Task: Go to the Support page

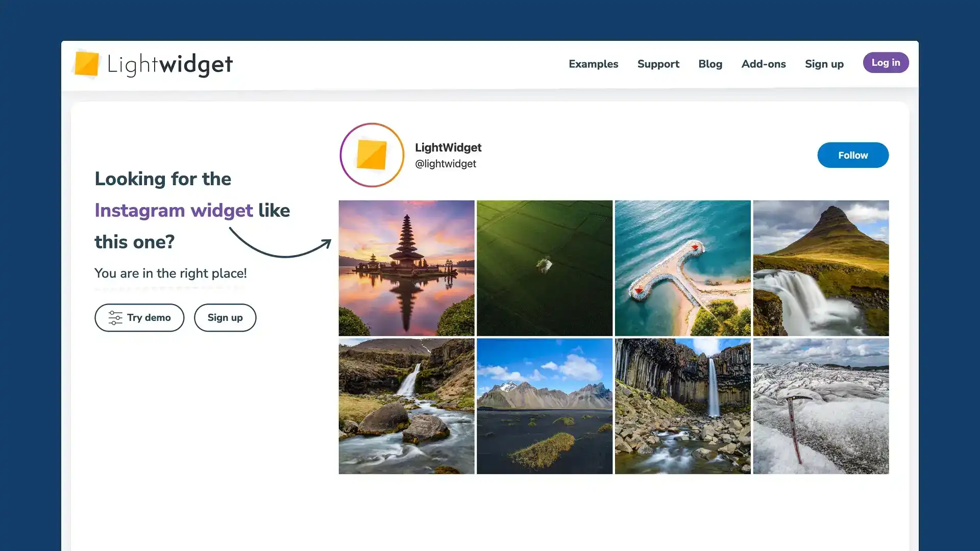Action: (658, 64)
